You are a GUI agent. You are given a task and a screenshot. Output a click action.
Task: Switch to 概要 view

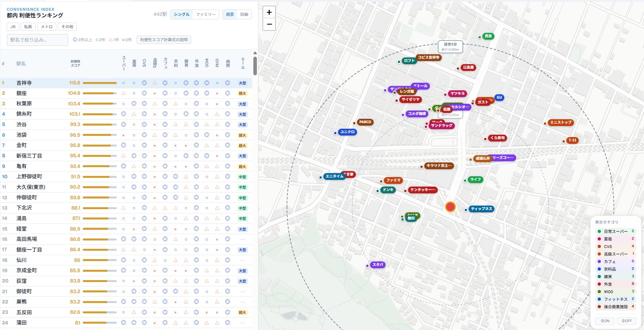point(230,14)
